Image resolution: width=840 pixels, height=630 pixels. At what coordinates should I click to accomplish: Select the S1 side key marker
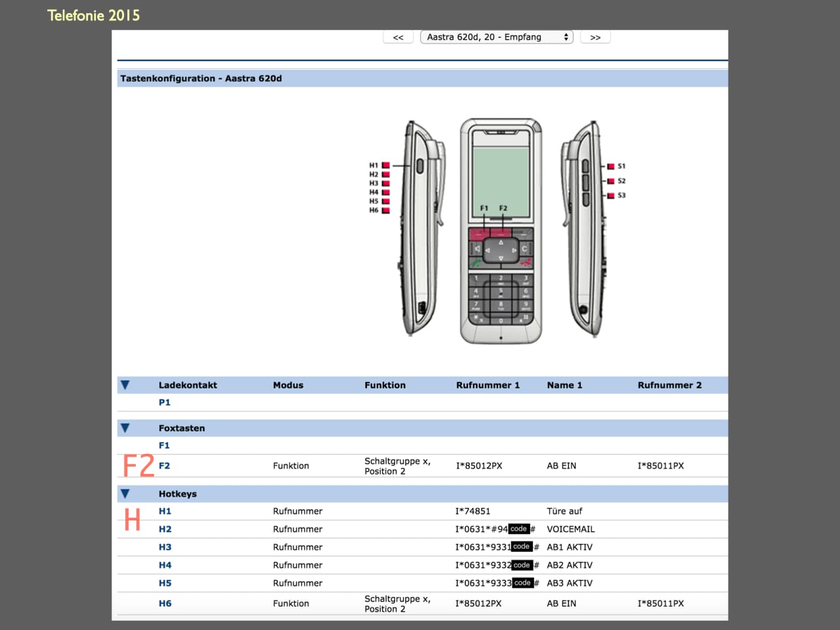point(611,167)
